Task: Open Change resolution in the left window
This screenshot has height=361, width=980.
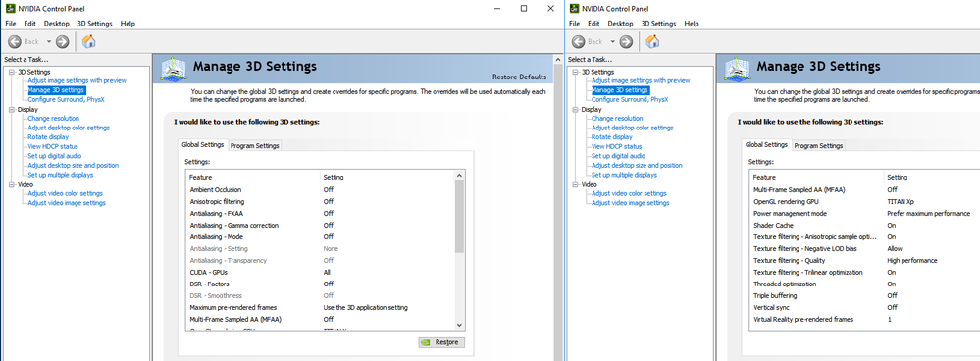Action: pyautogui.click(x=53, y=118)
